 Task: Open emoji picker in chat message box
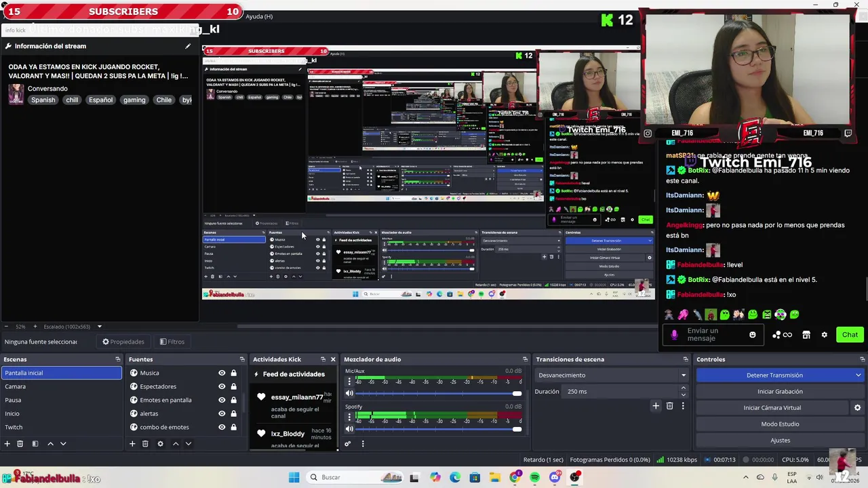click(752, 335)
